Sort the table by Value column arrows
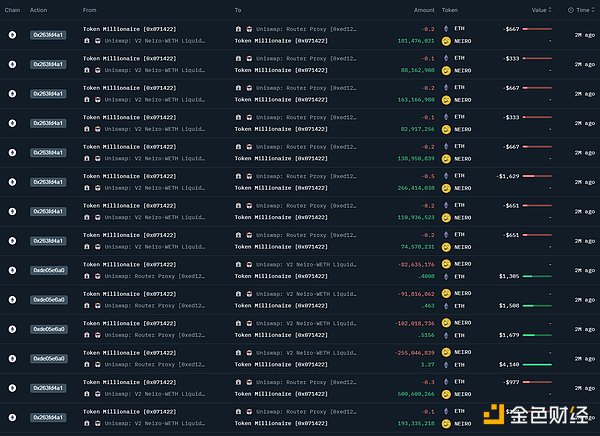Screen dimensions: 600x436 (550, 10)
